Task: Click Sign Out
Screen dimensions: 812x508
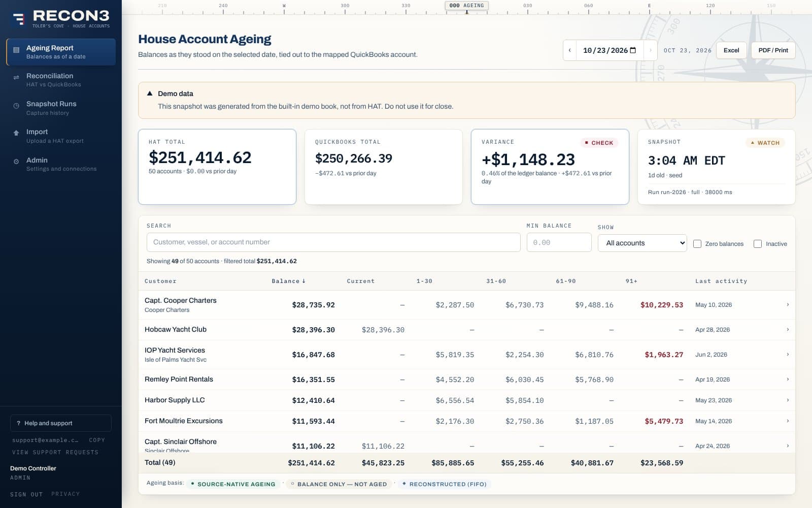Action: [26, 494]
